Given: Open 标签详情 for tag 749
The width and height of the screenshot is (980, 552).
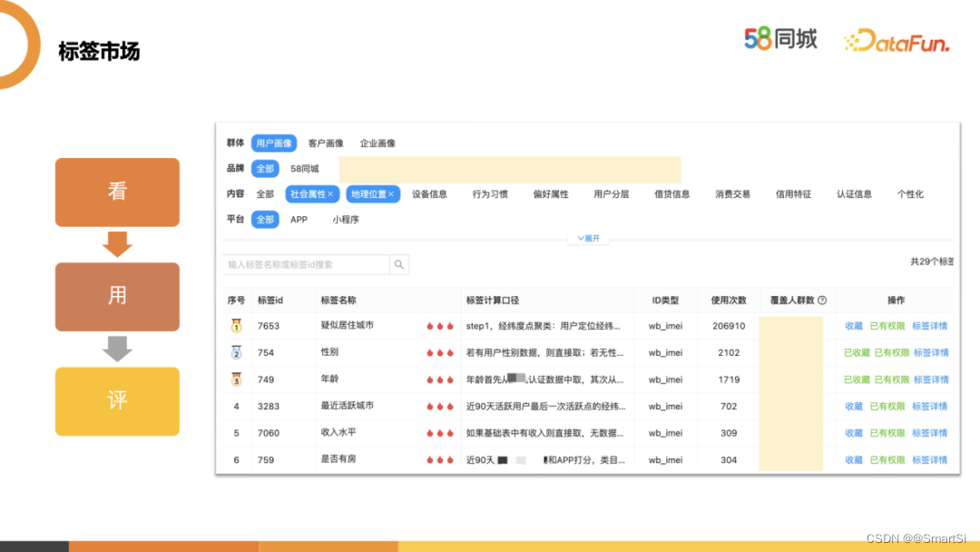Looking at the screenshot, I should (931, 380).
